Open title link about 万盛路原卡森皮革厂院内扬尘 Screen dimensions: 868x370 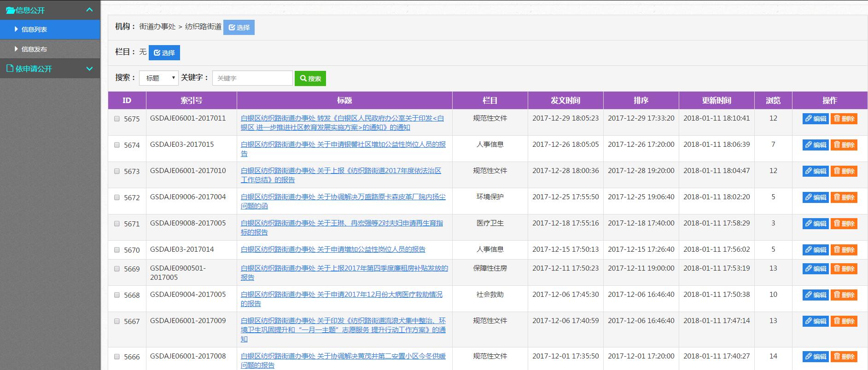pos(343,202)
